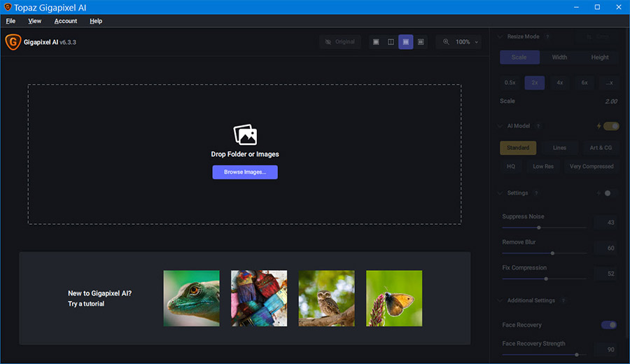Viewport: 630px width, 364px height.
Task: Choose the 2x scale preset
Action: [535, 83]
